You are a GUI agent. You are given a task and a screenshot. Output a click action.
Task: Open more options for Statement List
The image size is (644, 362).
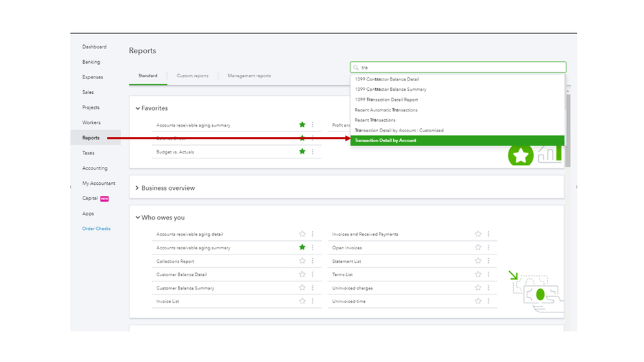tap(489, 261)
